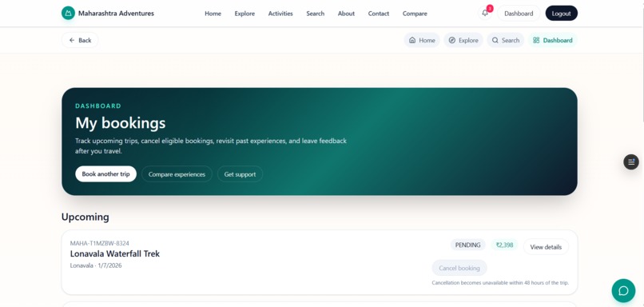Open the chat bubble widget
Viewport: 644px width, 307px height.
click(623, 290)
